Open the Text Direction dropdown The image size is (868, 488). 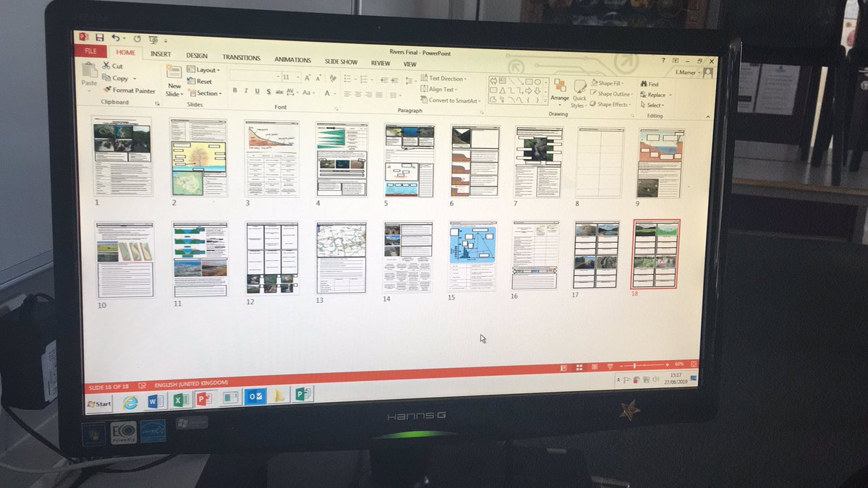point(443,79)
